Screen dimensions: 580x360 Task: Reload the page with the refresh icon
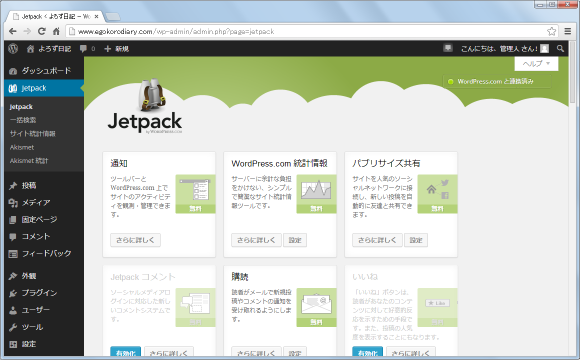[42, 31]
